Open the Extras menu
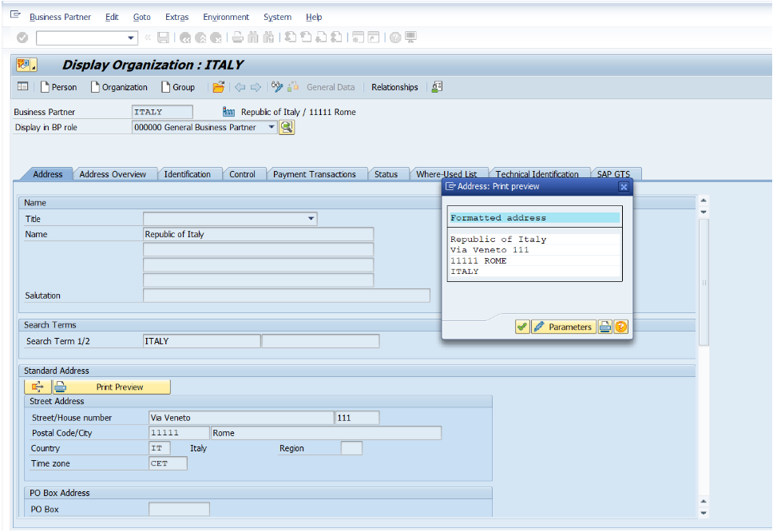 pos(177,17)
